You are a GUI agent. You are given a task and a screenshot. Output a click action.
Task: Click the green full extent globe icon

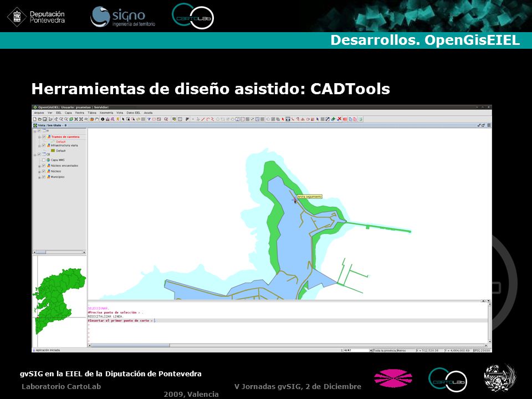pos(71,119)
